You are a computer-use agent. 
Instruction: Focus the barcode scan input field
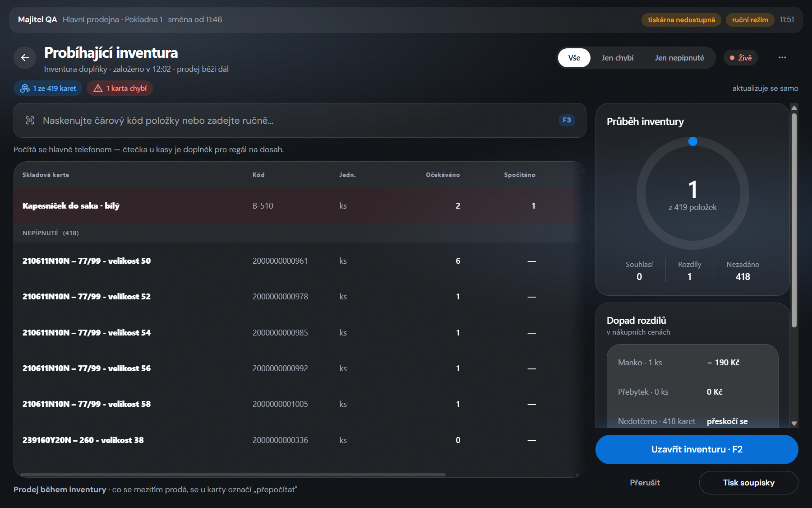click(300, 121)
